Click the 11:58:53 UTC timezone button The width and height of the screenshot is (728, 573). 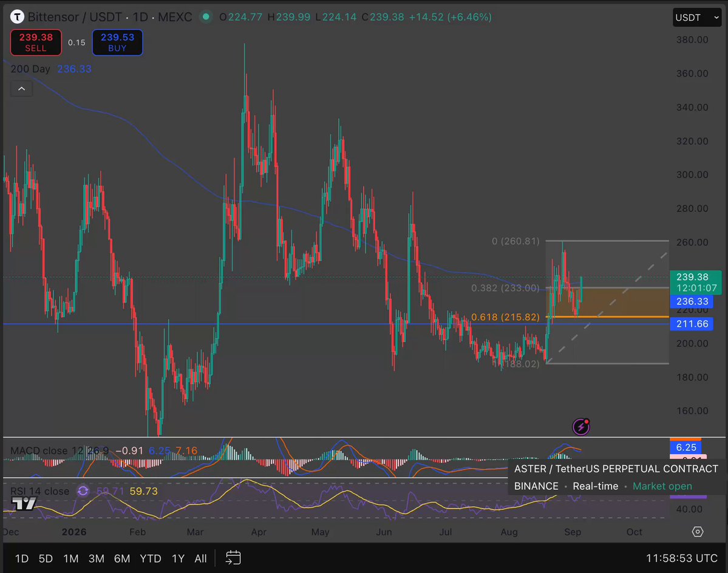682,558
